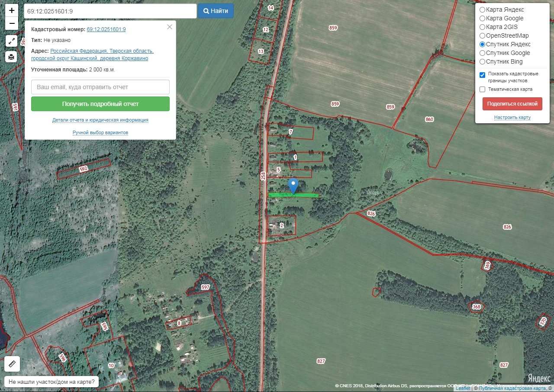Open the ruler measurement tool
Screen dimensions: 554x392
tap(12, 364)
